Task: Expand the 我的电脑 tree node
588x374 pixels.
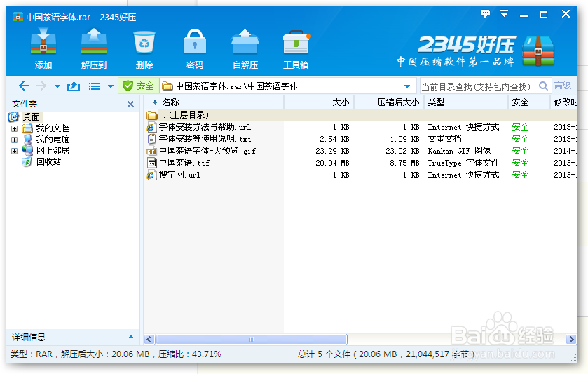Action: (14, 140)
